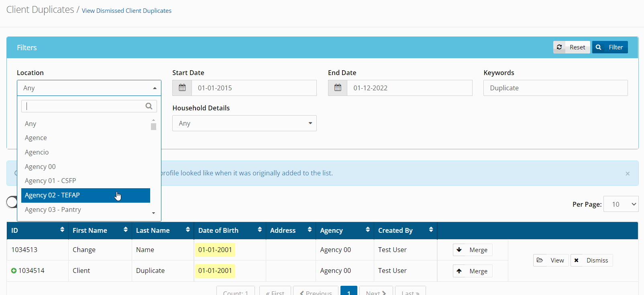Select Agency 02 - TEFAP option
Screen dimensions: 644x295
(86, 195)
